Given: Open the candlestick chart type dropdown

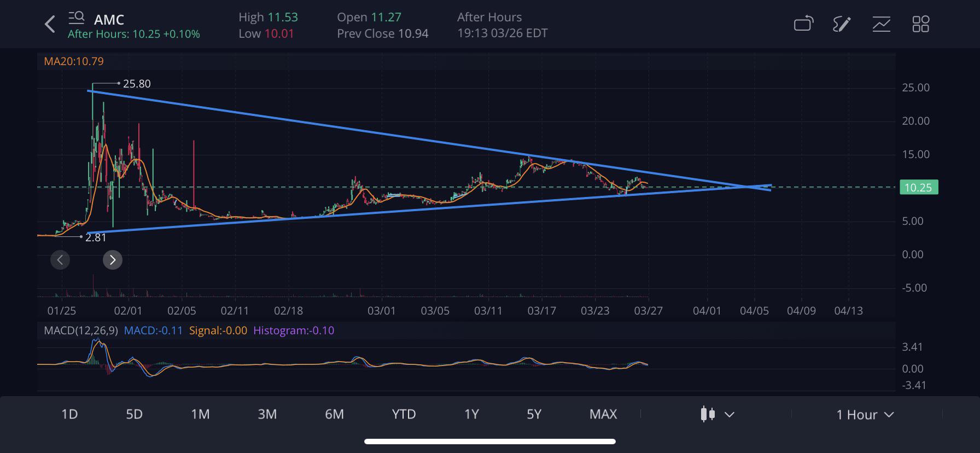Looking at the screenshot, I should [x=717, y=414].
